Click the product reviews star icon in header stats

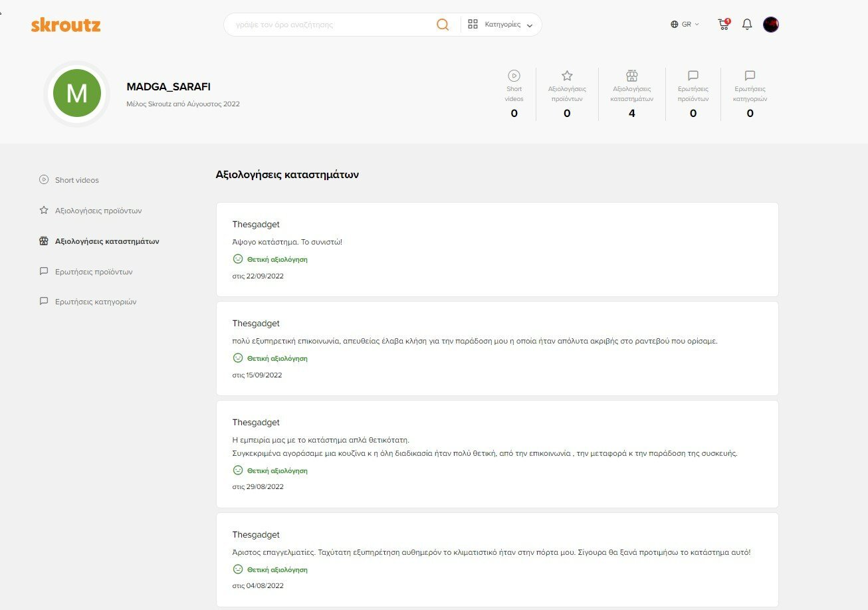567,76
